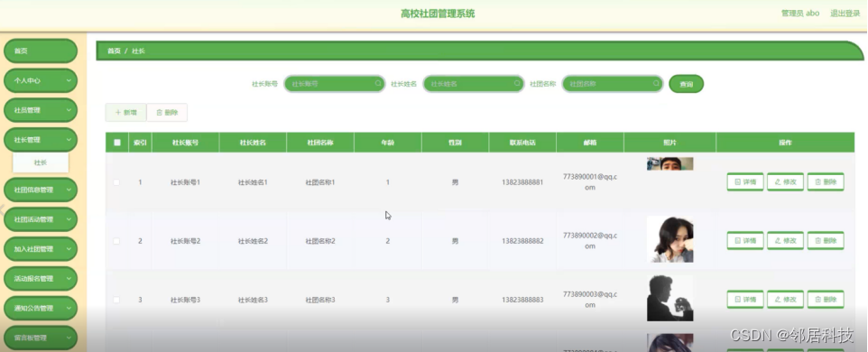This screenshot has width=868, height=352.
Task: Click phone number 13823888882
Action: point(522,241)
